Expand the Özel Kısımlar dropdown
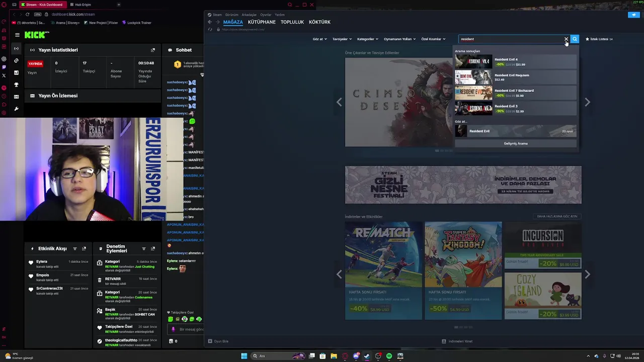This screenshot has height=362, width=644. coord(433,39)
